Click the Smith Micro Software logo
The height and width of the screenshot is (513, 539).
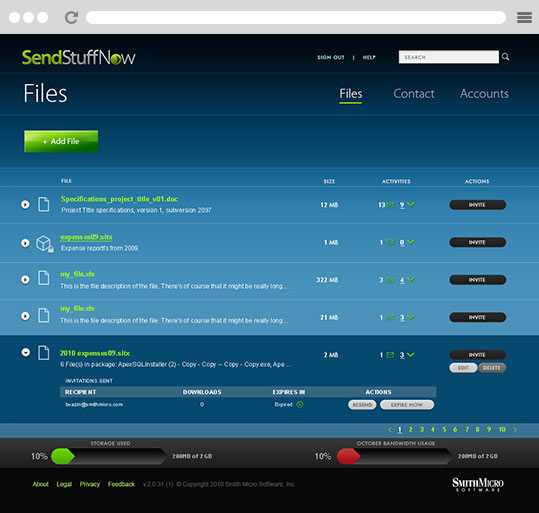click(477, 484)
